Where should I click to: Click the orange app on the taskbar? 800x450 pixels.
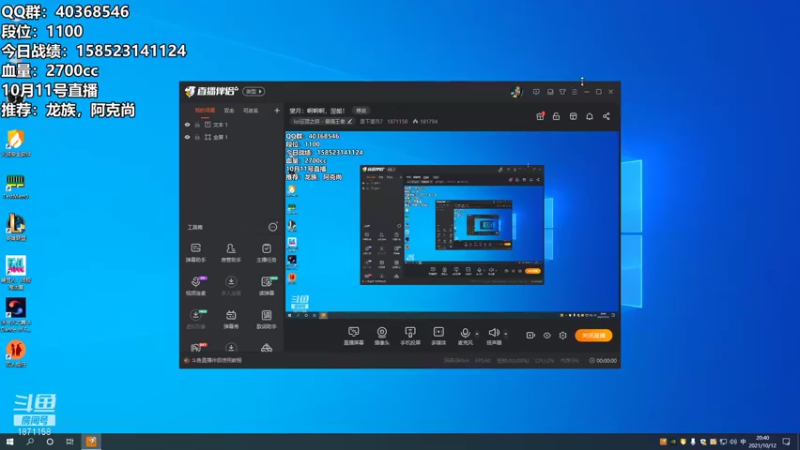[x=91, y=442]
